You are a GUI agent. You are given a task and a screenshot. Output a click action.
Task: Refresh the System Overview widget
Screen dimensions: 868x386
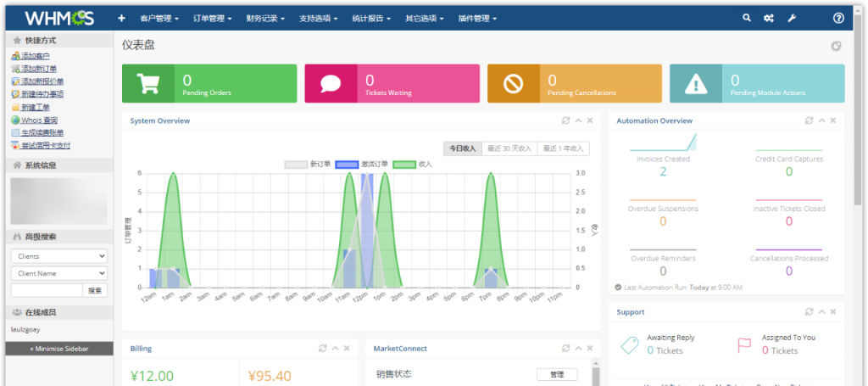[565, 120]
